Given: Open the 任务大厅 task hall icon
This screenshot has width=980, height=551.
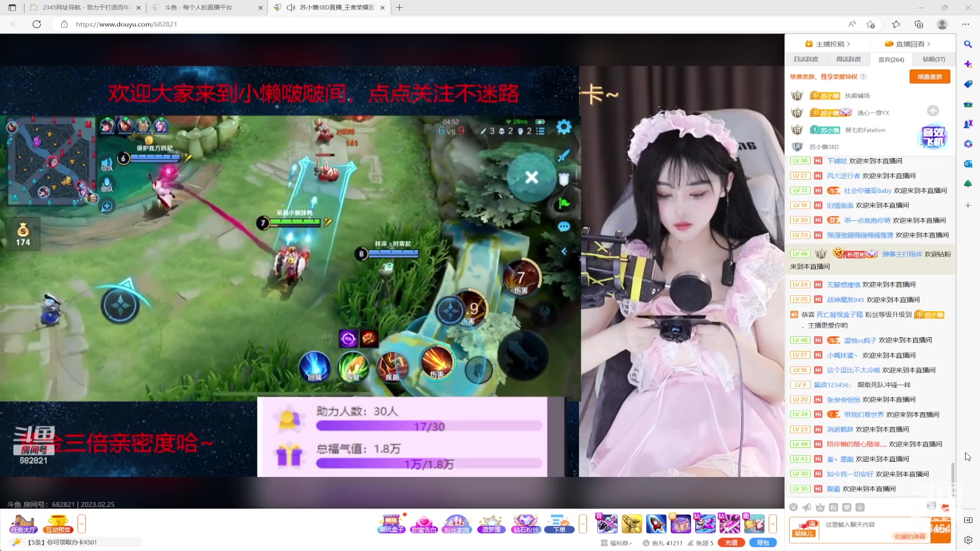Looking at the screenshot, I should [23, 524].
